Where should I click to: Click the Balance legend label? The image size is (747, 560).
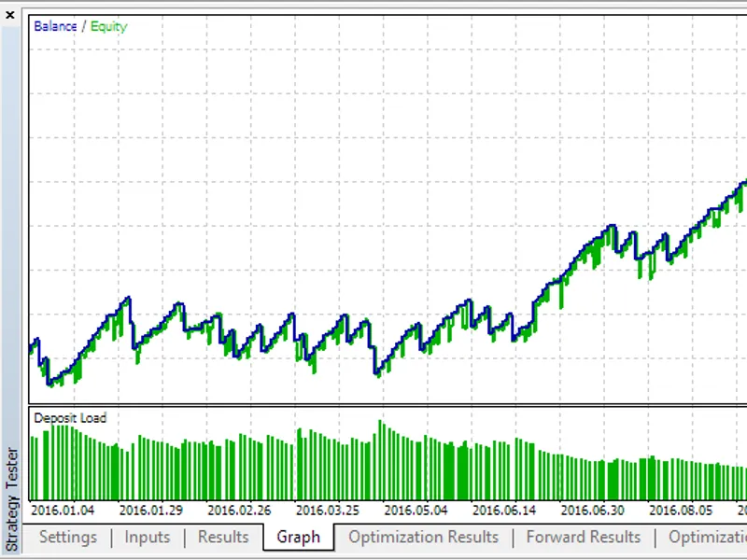coord(55,26)
